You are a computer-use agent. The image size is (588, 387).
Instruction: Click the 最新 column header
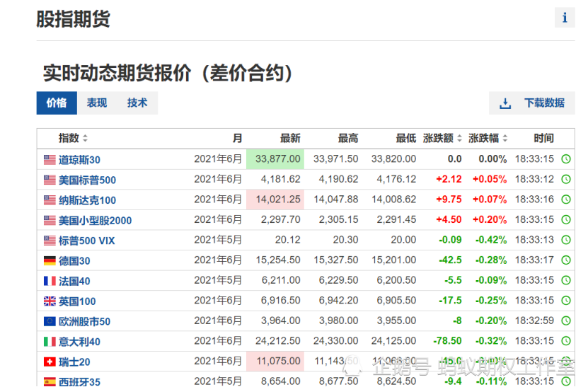coord(290,138)
